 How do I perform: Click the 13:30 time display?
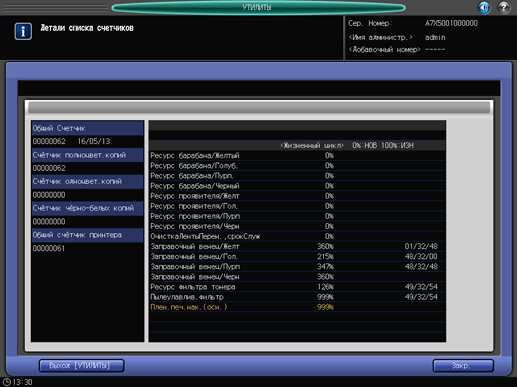pos(22,382)
